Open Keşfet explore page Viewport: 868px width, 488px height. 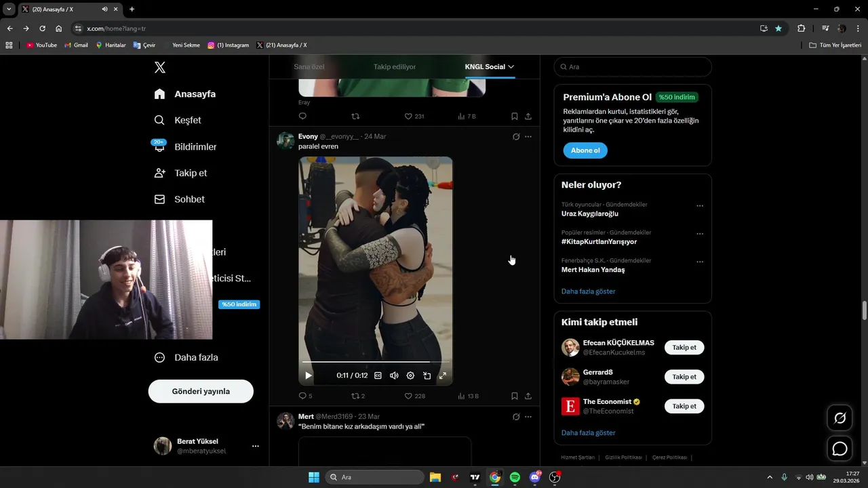pyautogui.click(x=178, y=120)
